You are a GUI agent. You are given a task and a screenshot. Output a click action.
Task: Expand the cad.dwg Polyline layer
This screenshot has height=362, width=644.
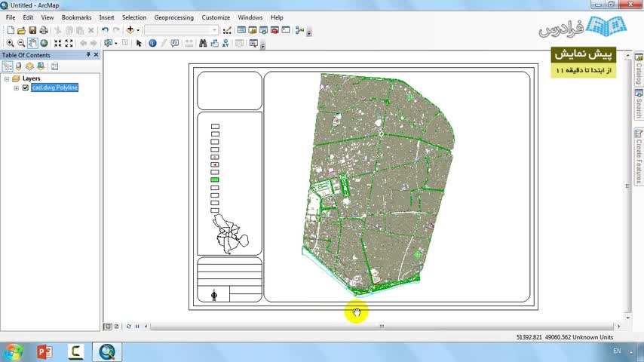[17, 87]
